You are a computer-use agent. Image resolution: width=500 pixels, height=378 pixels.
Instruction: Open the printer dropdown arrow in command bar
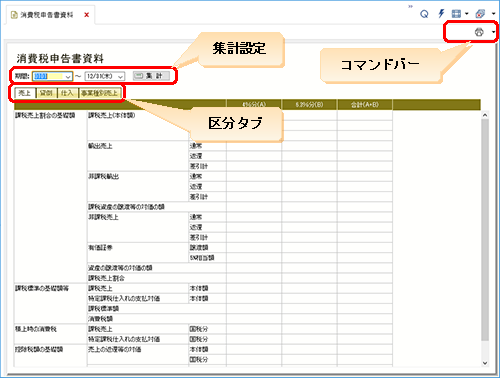(493, 32)
